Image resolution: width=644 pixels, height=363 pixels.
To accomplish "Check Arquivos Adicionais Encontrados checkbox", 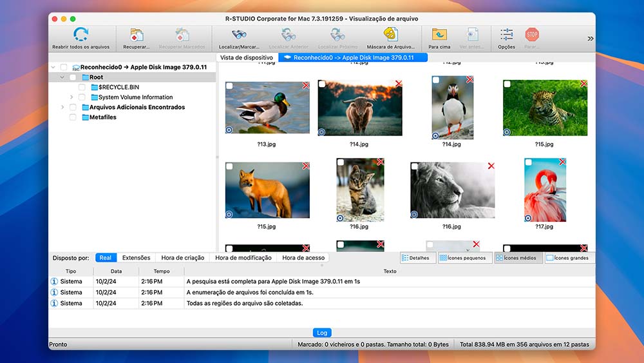I will (73, 107).
